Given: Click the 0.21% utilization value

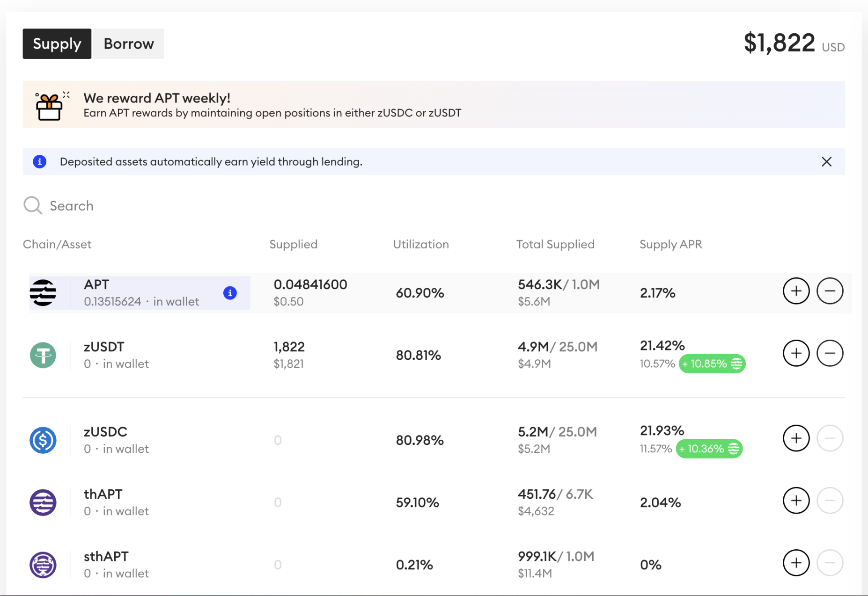Looking at the screenshot, I should [x=414, y=565].
